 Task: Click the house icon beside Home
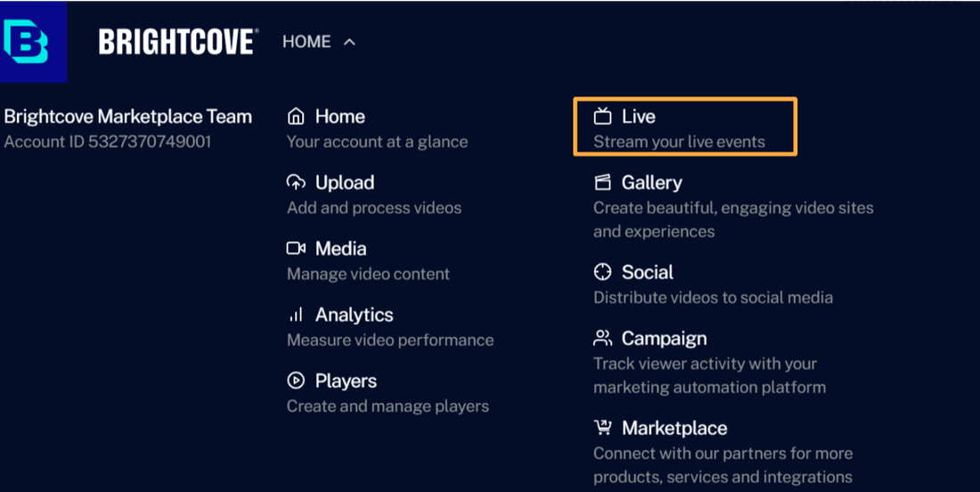click(296, 117)
